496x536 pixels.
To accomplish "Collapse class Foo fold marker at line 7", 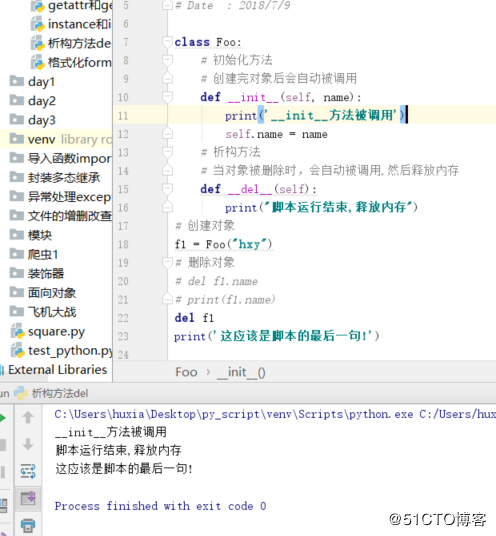I will (x=167, y=42).
